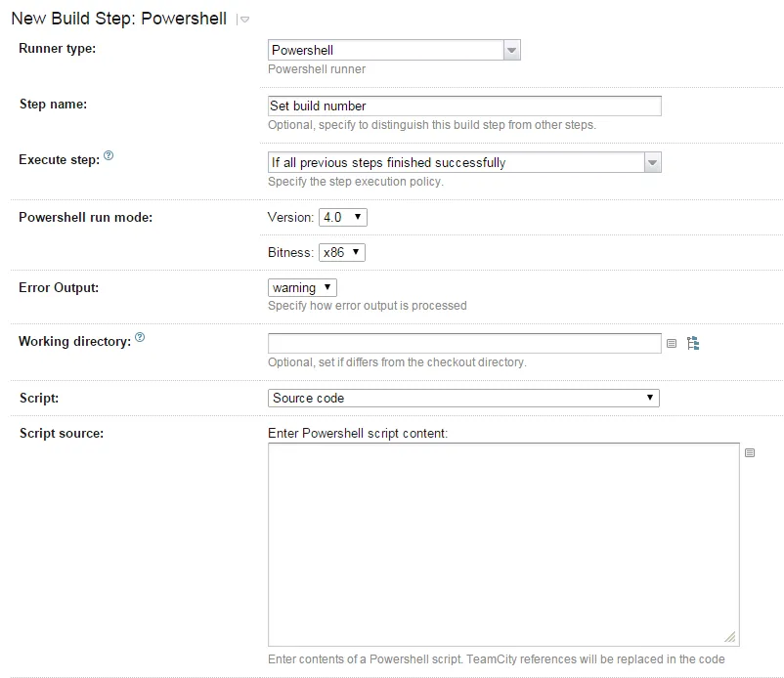
Task: Grab the script textarea resize handle
Action: tap(732, 637)
